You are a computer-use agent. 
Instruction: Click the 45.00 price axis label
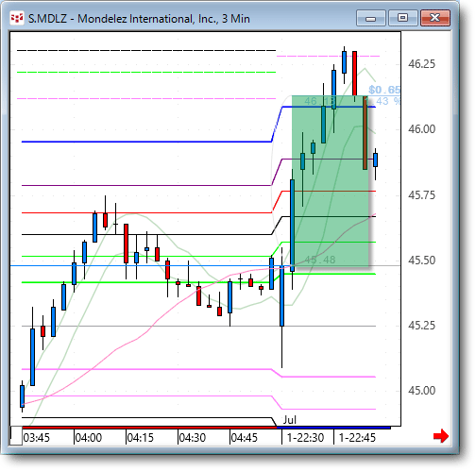421,391
